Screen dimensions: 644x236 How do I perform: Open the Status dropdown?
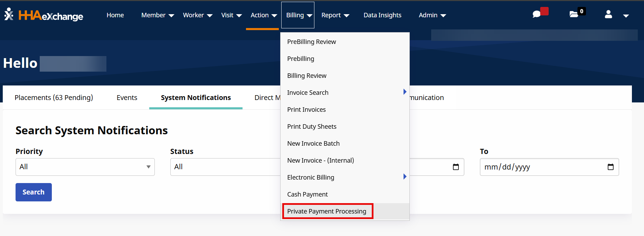[x=225, y=167]
